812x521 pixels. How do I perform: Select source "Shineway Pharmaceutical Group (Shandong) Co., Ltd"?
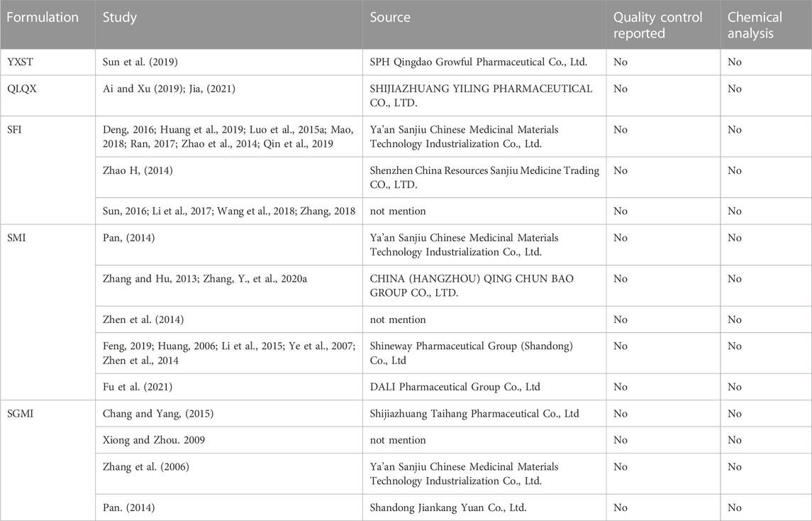pos(472,353)
